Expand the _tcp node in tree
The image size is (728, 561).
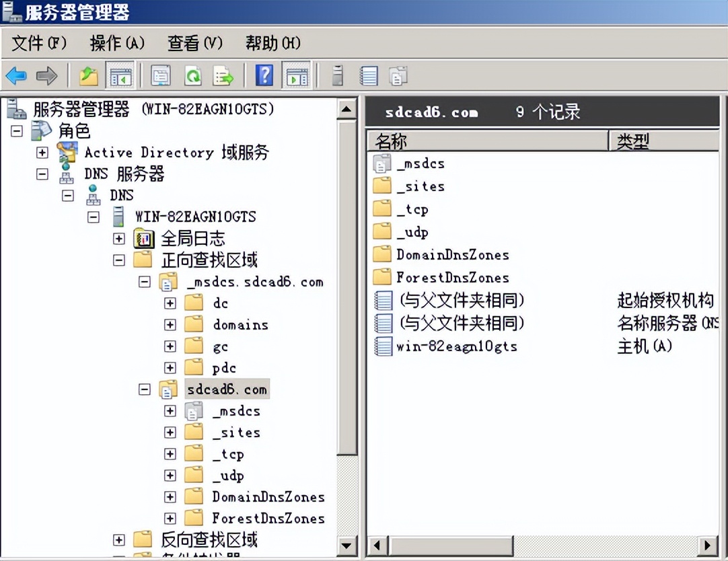[170, 454]
